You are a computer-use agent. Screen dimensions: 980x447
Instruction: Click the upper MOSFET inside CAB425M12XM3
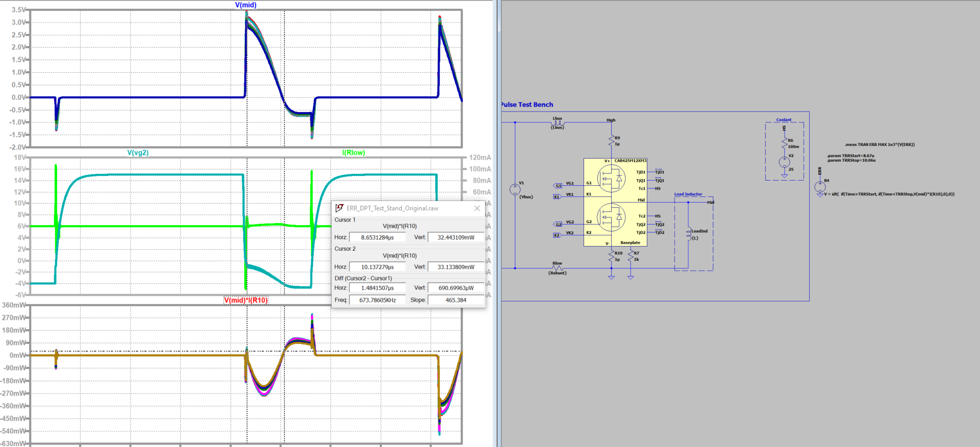(611, 178)
